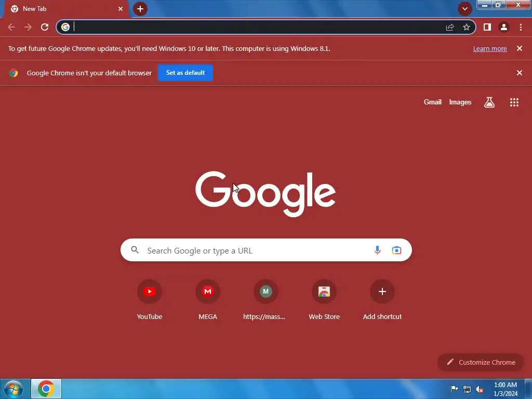
Task: Click the muted volume tray icon
Action: (480, 389)
